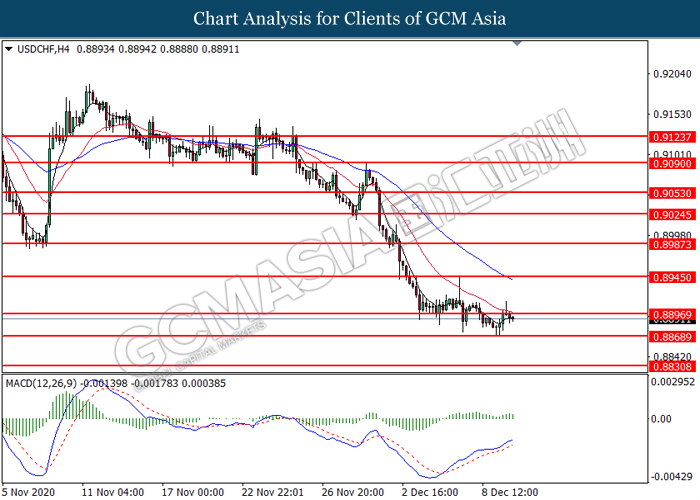Click the 0.90245 red price level label

[x=672, y=215]
